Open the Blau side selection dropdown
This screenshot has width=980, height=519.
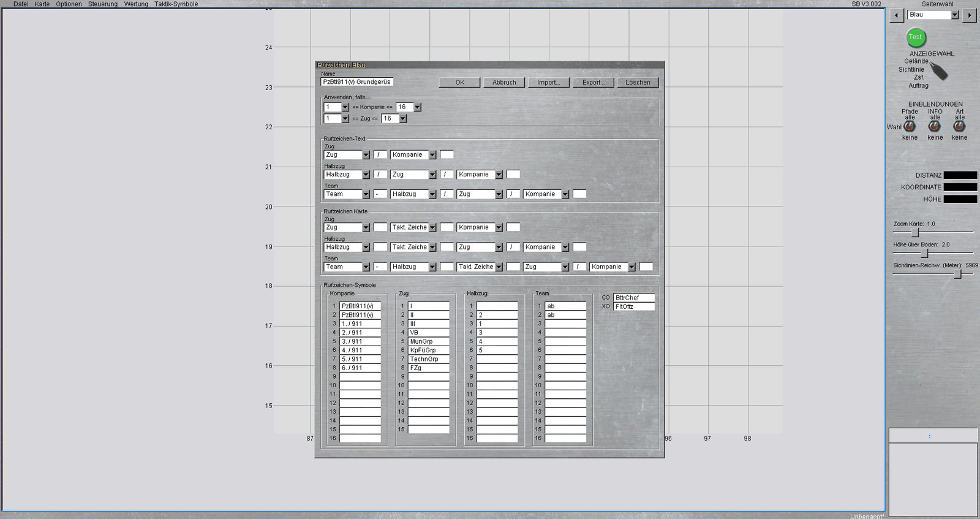pyautogui.click(x=954, y=15)
